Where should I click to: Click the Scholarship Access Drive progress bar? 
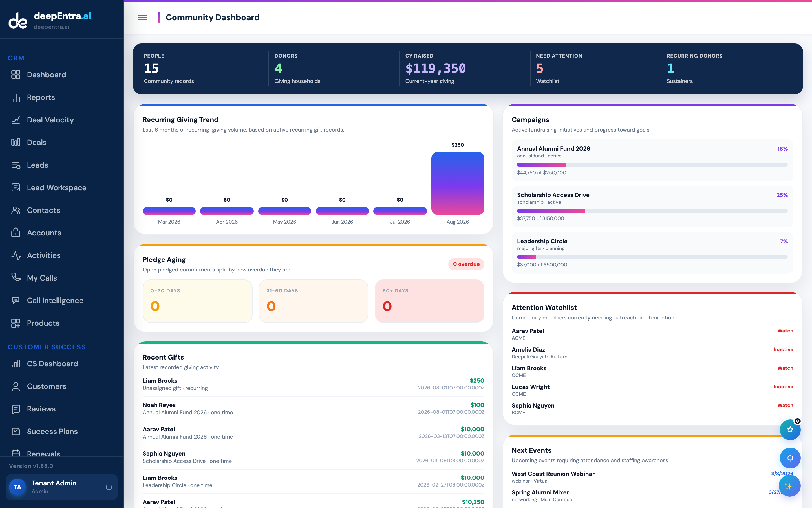pos(652,211)
